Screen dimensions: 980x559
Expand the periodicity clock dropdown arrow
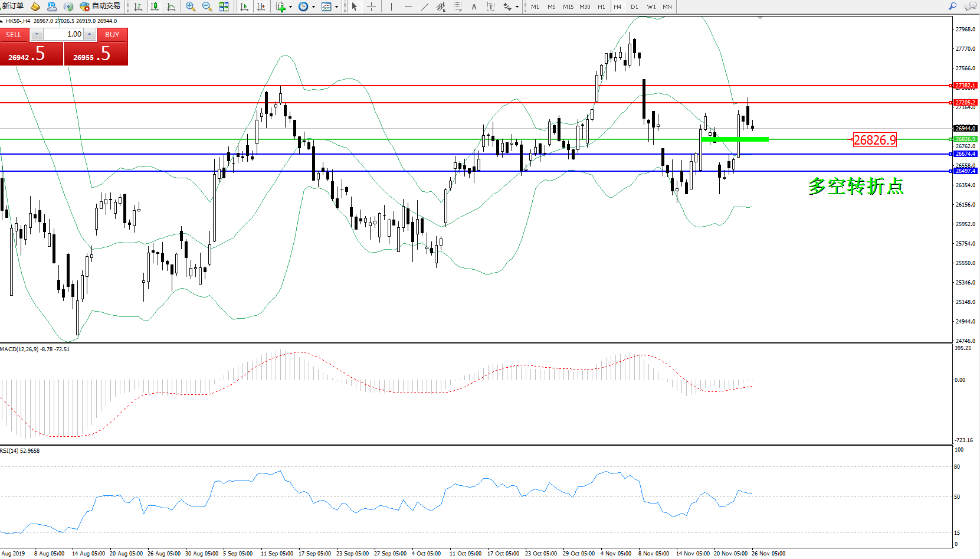pos(313,7)
